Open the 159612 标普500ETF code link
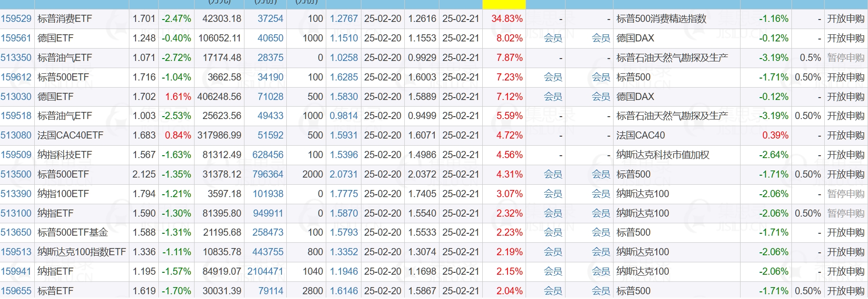The image size is (868, 299). coord(16,77)
